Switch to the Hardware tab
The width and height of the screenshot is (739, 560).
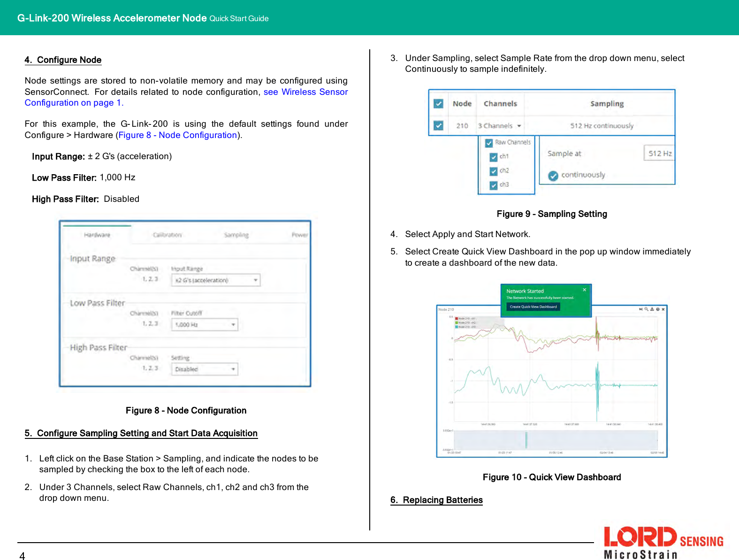tap(97, 235)
